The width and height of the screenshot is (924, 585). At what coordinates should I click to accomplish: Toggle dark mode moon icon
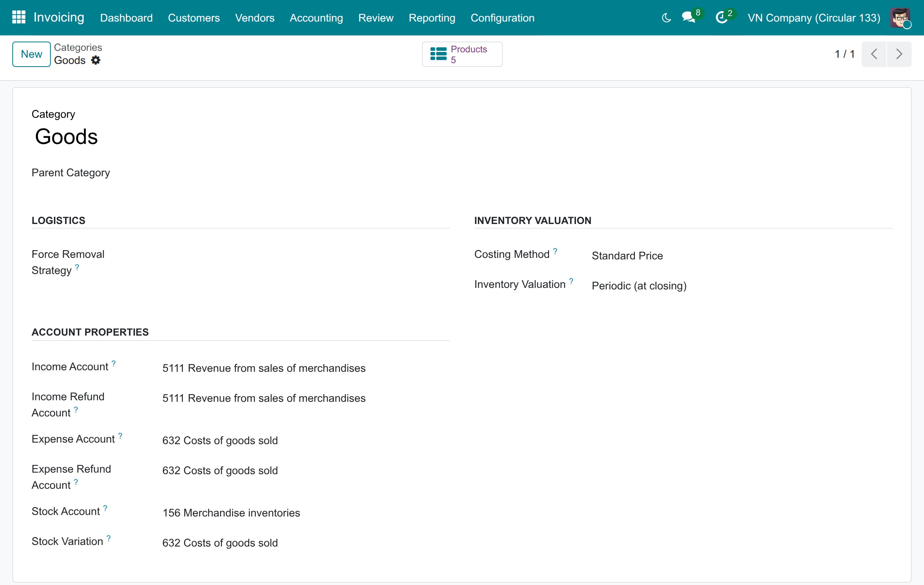point(666,18)
